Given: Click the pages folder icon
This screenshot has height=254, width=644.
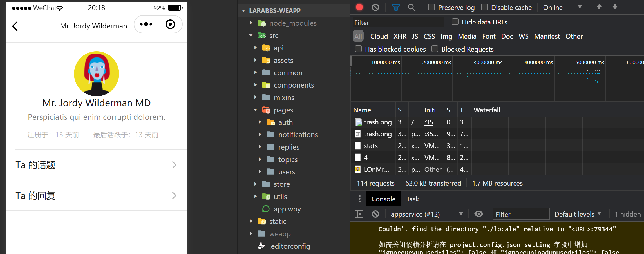Looking at the screenshot, I should pos(266,110).
